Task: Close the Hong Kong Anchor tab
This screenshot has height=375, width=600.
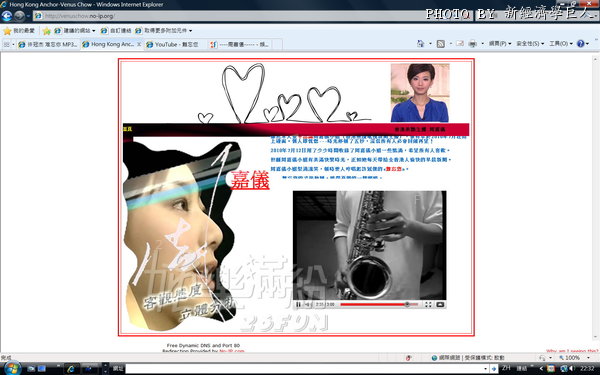Action: [x=139, y=44]
